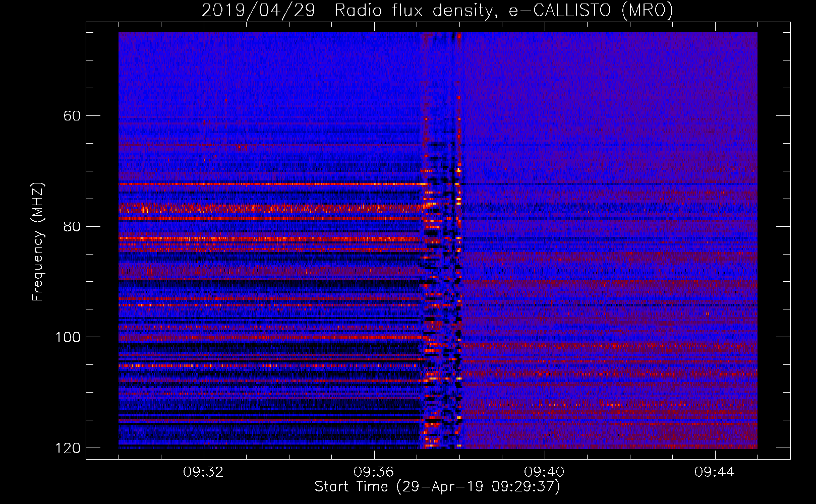Click the plot title 'Radio flux density, e-CALLISTO (MRO)'
This screenshot has width=816, height=504.
pyautogui.click(x=503, y=10)
